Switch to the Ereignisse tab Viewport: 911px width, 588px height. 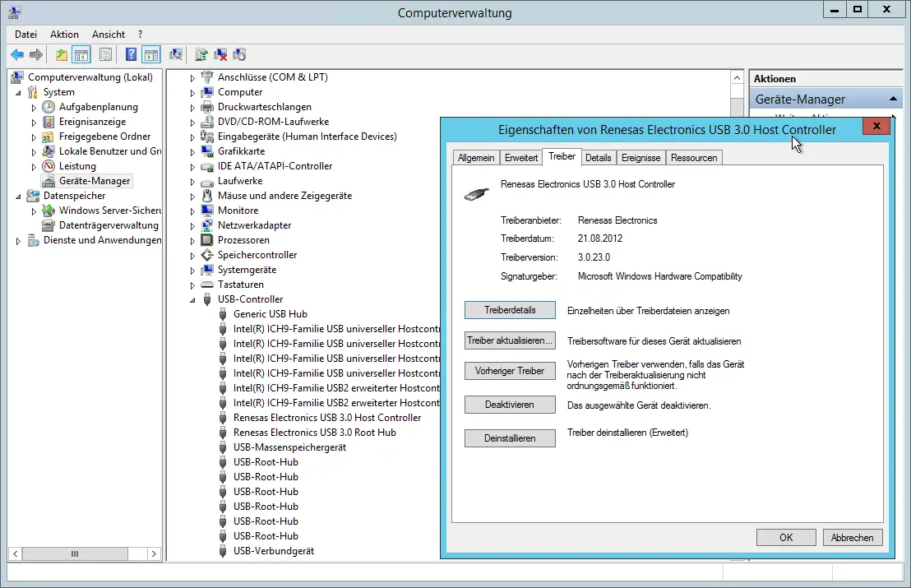(x=640, y=157)
